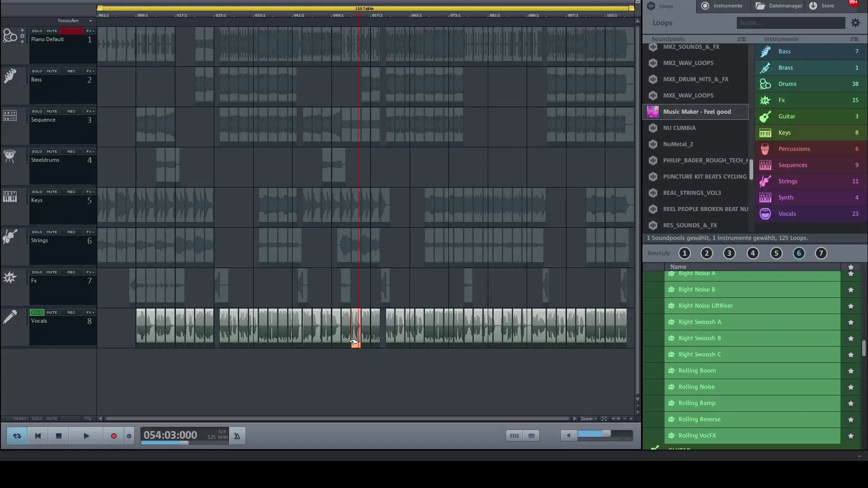Screen dimensions: 868x488
Task: Jump to start with the rewind button
Action: click(x=38, y=436)
